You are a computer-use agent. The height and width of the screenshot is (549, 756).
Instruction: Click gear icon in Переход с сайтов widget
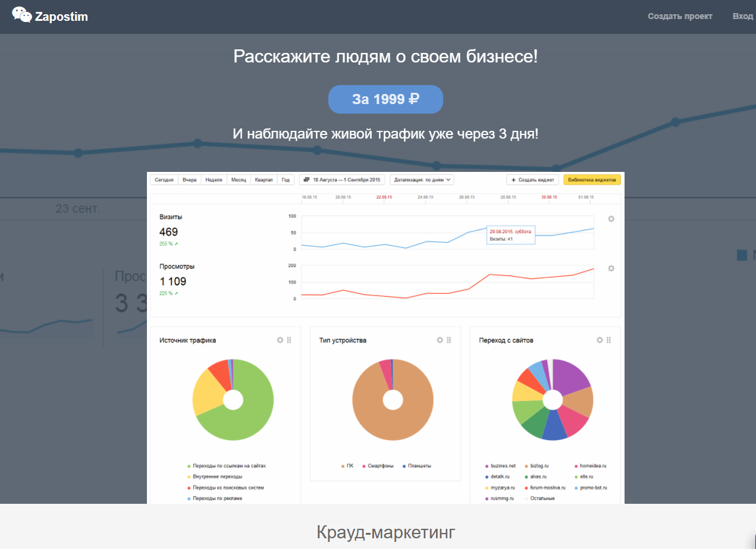(x=600, y=340)
